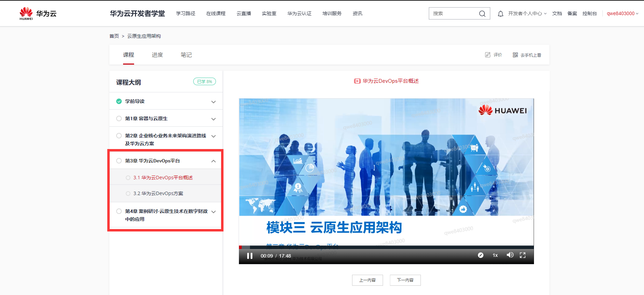Image resolution: width=644 pixels, height=295 pixels.
Task: Switch to the 课程 tab
Action: coord(129,55)
